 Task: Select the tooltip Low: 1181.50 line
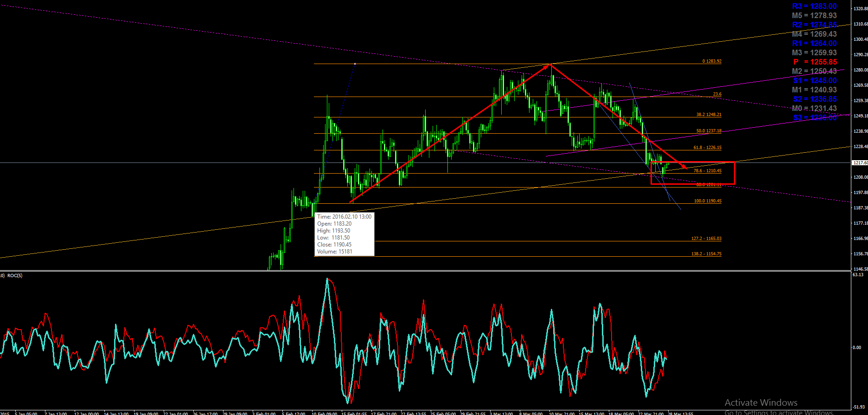(333, 238)
